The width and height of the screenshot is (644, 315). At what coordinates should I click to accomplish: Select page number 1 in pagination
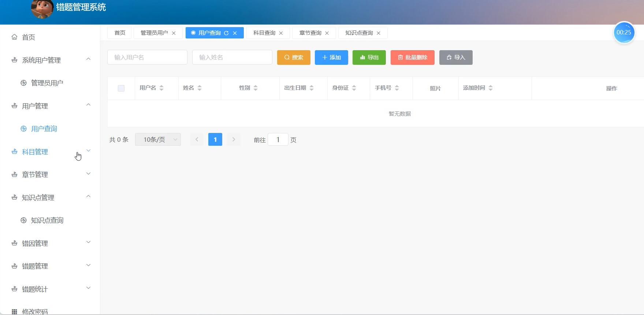pyautogui.click(x=215, y=140)
